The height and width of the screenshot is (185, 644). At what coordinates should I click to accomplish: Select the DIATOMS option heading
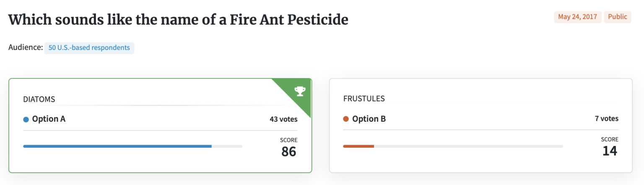click(39, 99)
